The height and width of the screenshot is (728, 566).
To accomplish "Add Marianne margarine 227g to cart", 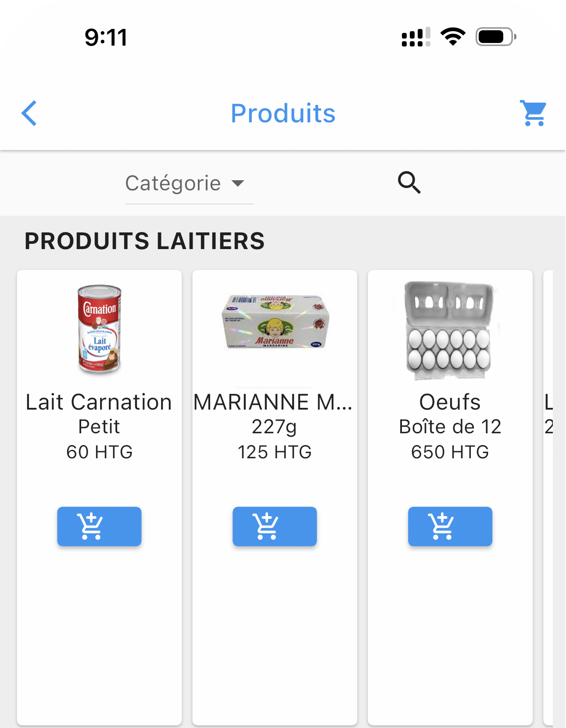I will pos(275,526).
